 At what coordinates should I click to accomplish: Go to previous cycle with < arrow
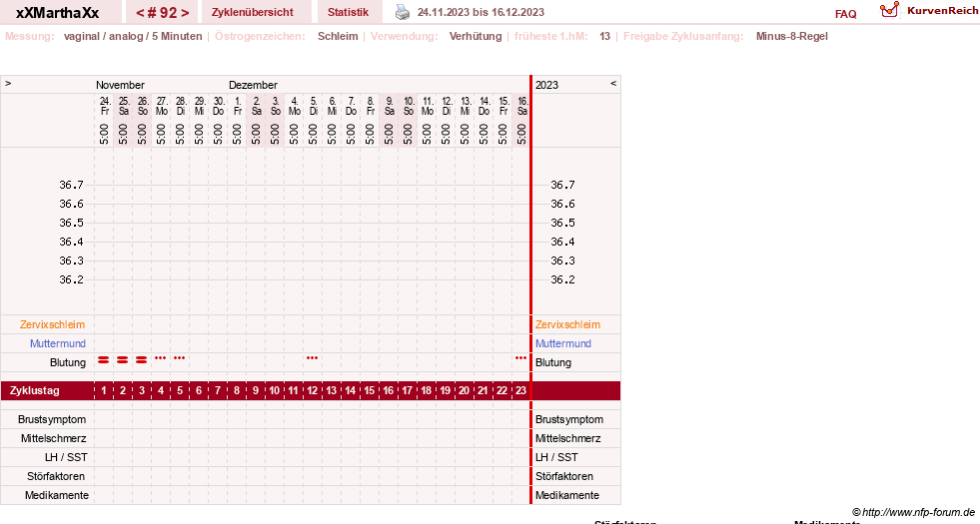(x=141, y=13)
